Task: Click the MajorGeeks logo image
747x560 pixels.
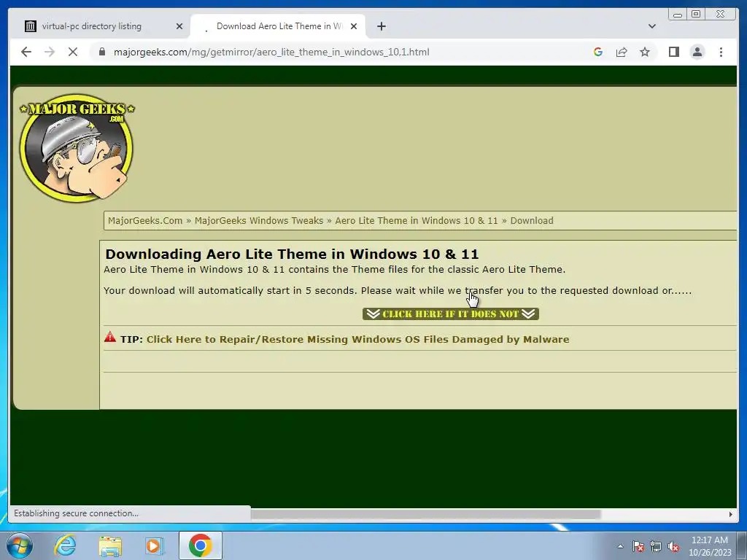Action: (77, 147)
